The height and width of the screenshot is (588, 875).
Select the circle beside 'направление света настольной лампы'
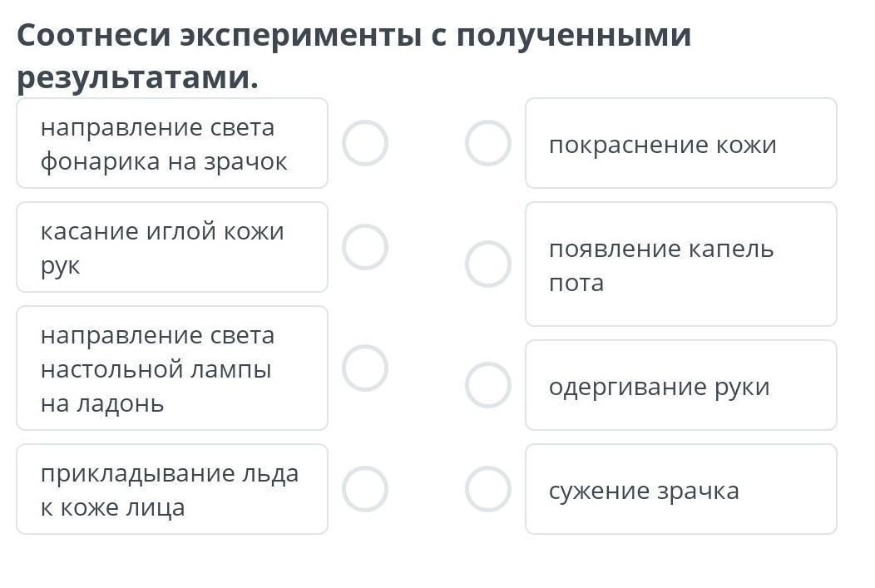click(365, 368)
